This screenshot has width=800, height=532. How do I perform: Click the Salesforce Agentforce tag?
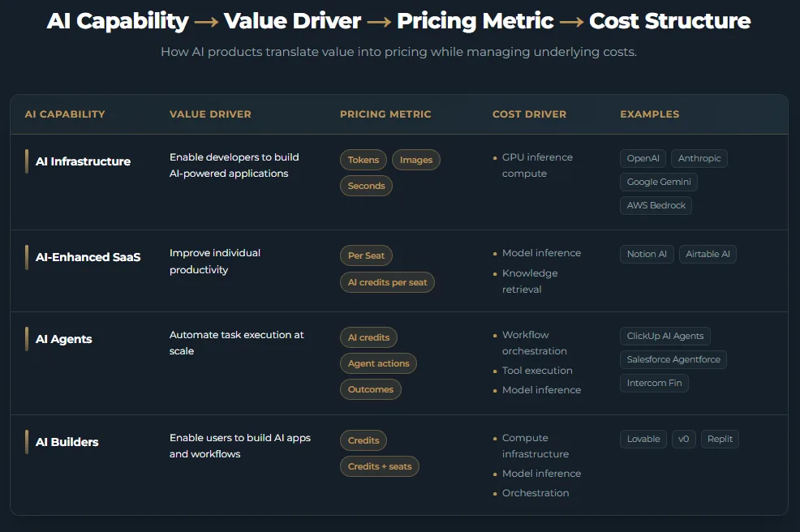point(673,359)
